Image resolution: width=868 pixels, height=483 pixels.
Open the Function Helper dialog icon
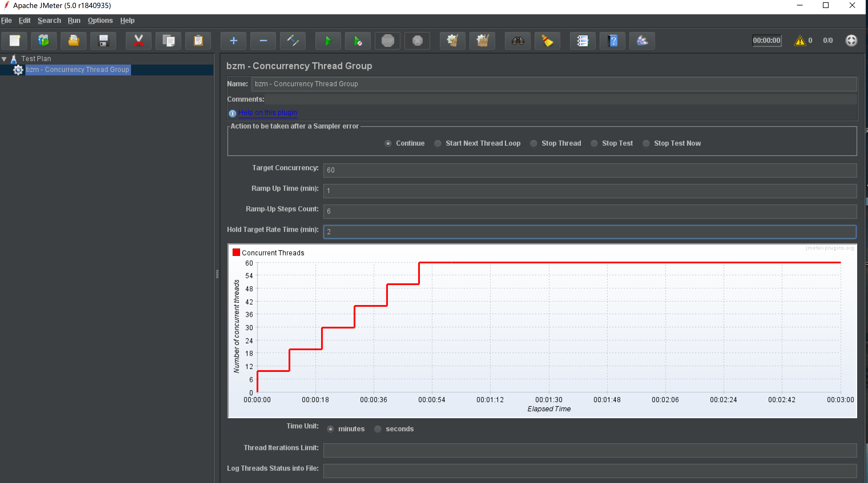coord(583,41)
